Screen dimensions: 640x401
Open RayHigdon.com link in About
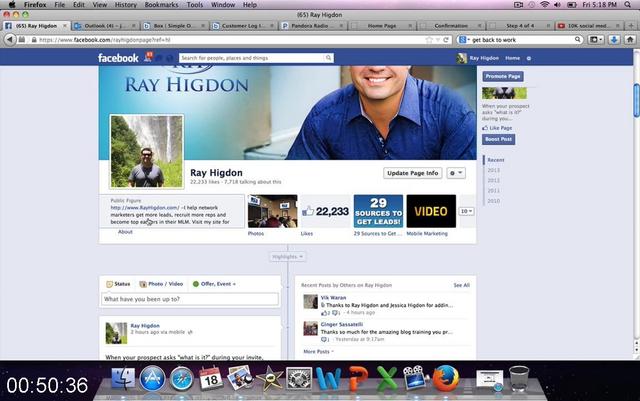pyautogui.click(x=144, y=207)
